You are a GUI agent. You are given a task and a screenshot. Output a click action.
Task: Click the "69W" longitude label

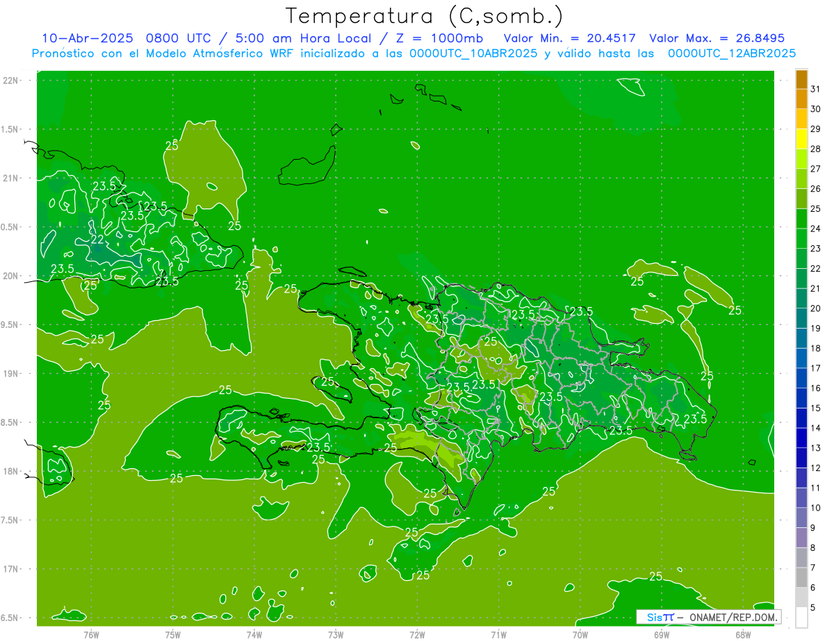coord(662,634)
